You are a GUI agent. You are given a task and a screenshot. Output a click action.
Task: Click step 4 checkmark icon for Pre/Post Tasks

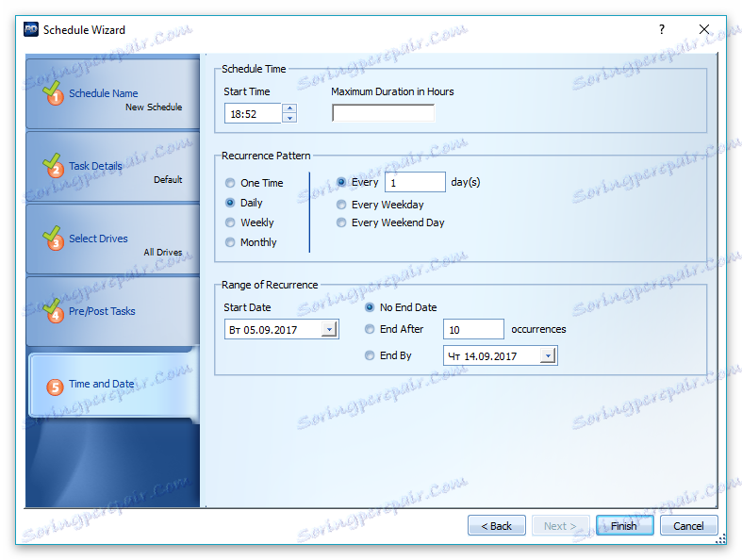click(53, 310)
